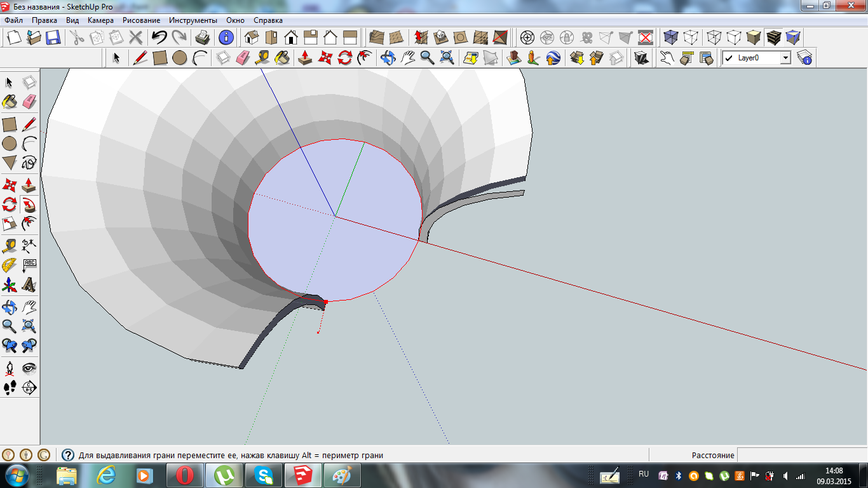This screenshot has height=488, width=868.
Task: Click the Save floppy disk button
Action: coord(53,37)
